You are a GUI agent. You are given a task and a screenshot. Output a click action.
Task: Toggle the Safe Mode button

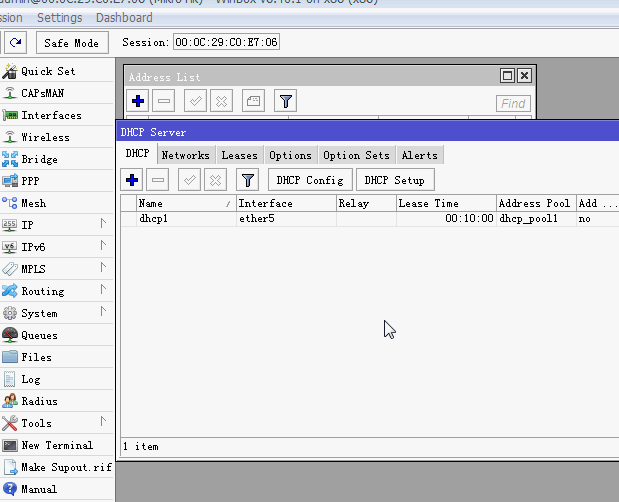(x=73, y=43)
